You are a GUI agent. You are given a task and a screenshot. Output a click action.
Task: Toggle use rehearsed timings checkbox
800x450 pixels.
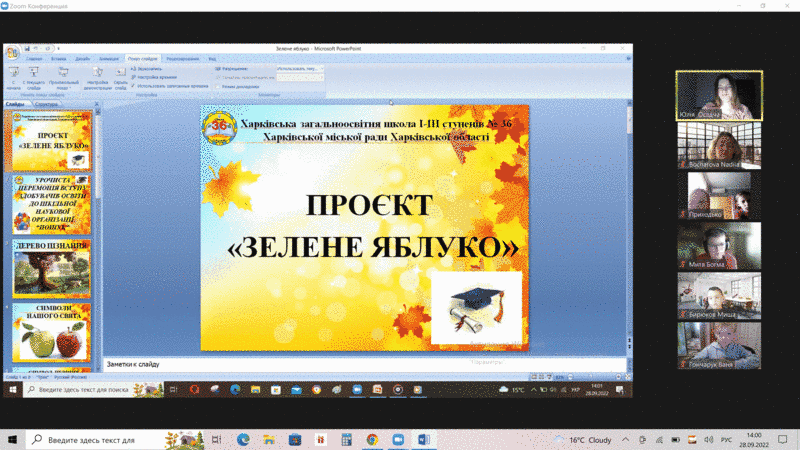coord(133,85)
